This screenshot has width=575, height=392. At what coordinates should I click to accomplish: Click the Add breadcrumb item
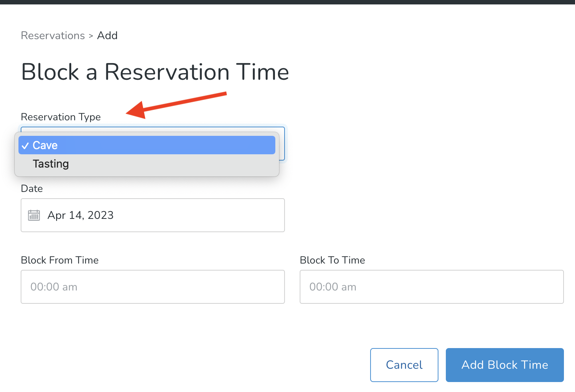point(107,35)
